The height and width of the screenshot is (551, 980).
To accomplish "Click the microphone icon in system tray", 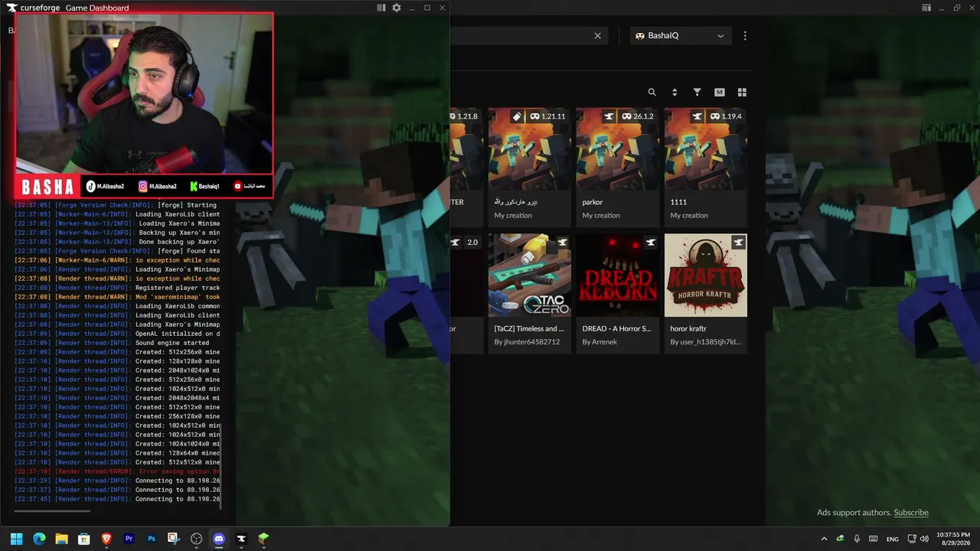I will click(857, 539).
